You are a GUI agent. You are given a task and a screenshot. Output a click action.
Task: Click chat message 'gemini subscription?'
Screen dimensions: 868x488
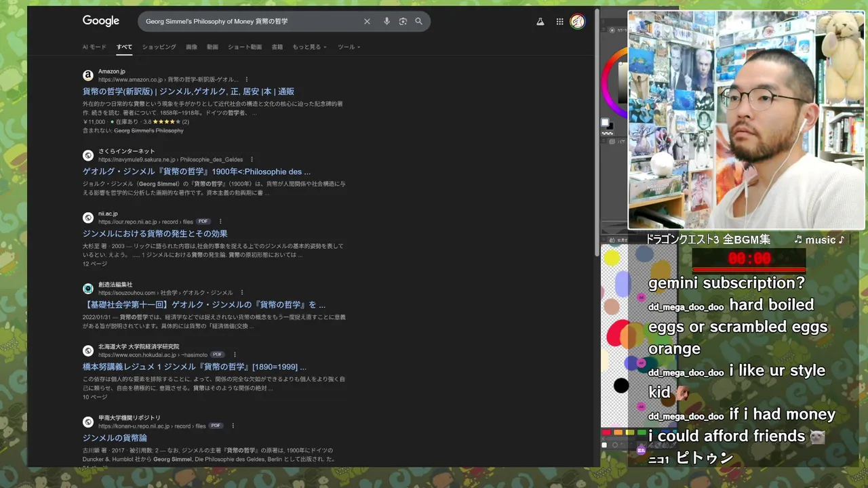pyautogui.click(x=726, y=283)
